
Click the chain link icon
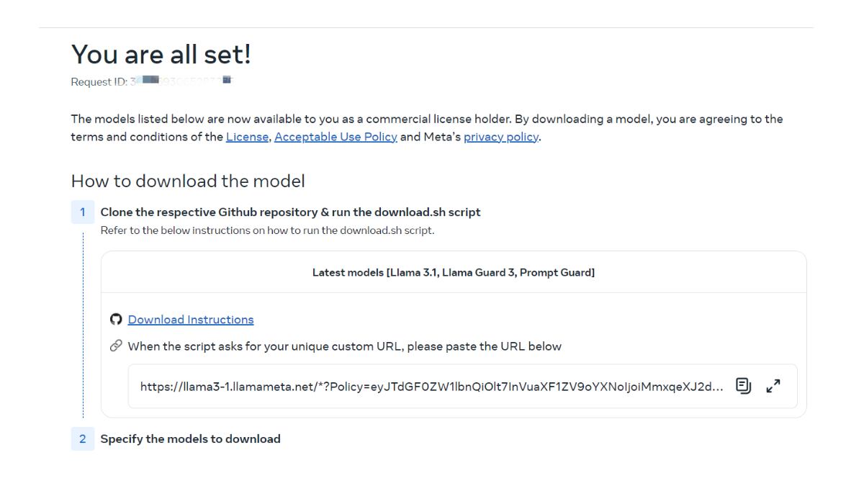point(117,346)
